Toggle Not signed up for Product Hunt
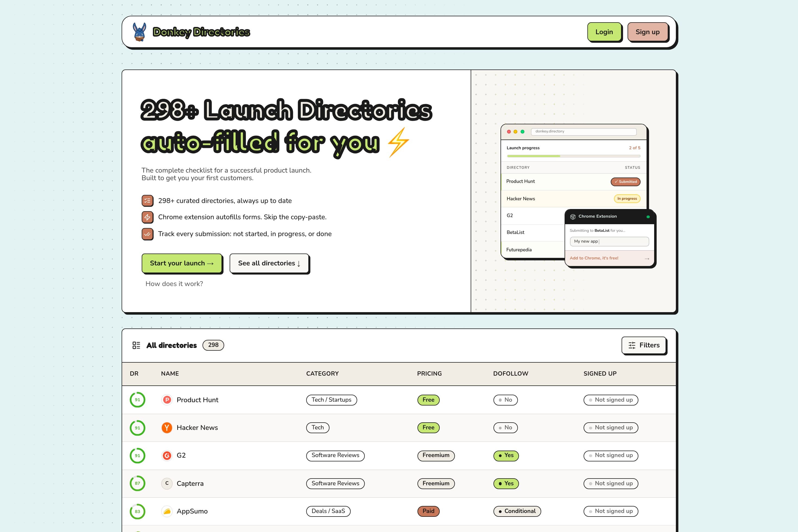The height and width of the screenshot is (532, 798). pyautogui.click(x=611, y=400)
